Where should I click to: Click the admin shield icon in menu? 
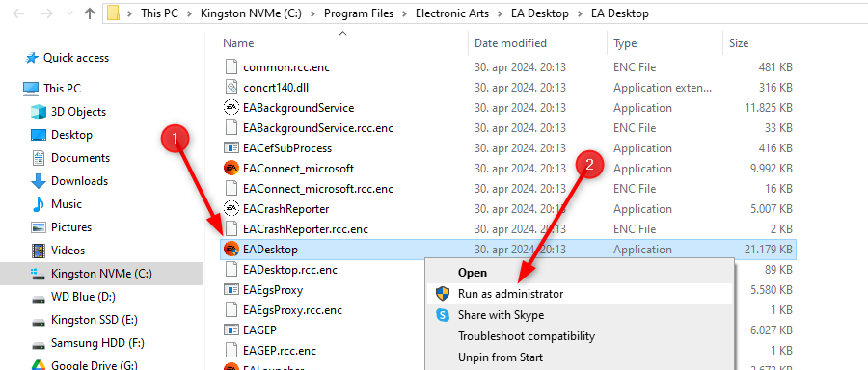click(x=443, y=294)
